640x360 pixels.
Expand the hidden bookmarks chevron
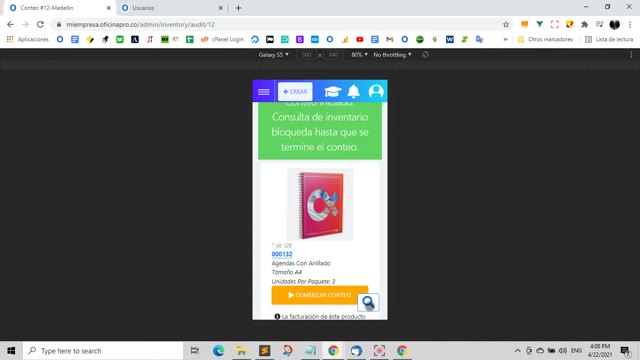506,39
